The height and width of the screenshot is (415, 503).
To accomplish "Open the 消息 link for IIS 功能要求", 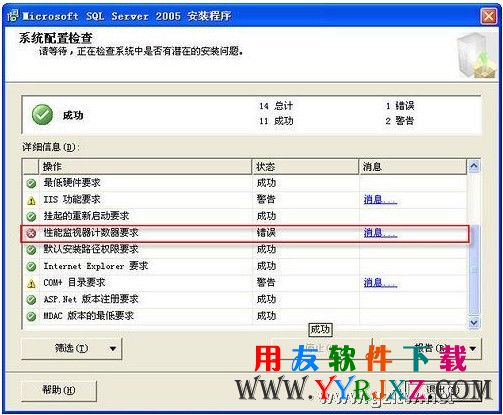I will pos(380,200).
